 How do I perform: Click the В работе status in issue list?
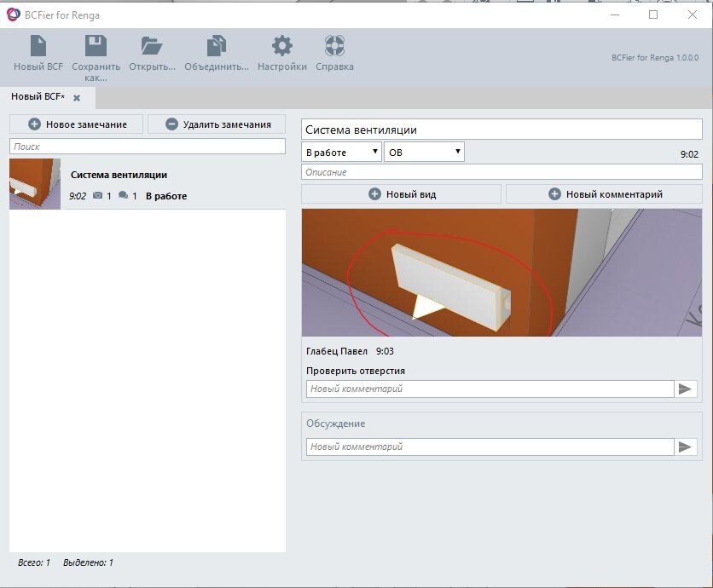click(166, 196)
